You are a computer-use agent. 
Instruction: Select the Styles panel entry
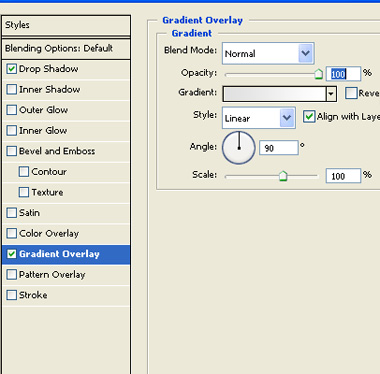tap(66, 25)
